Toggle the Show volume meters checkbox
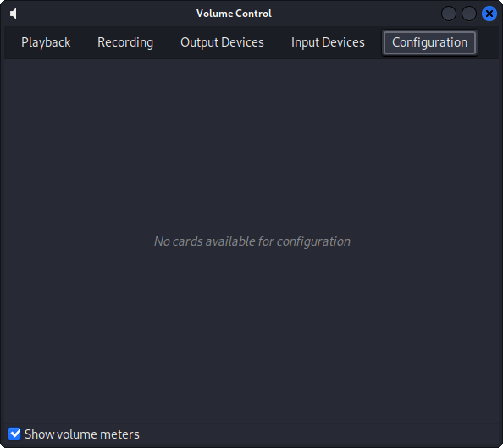503x448 pixels. [x=14, y=434]
